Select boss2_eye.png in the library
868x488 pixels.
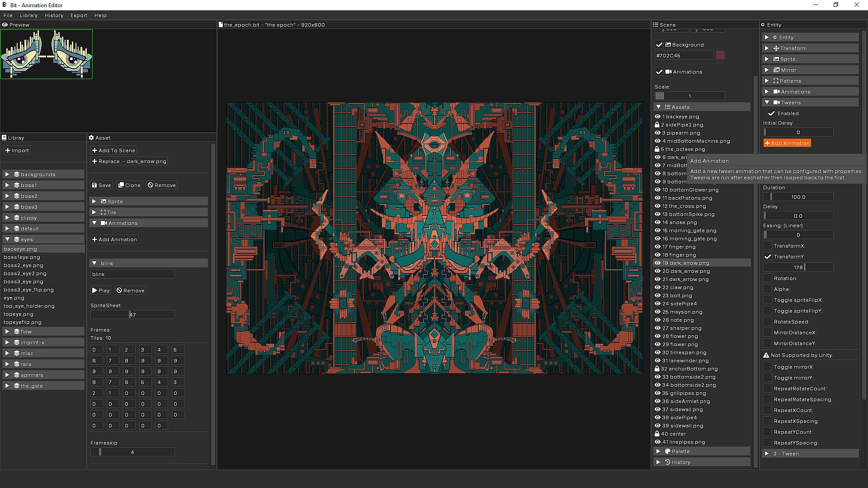pos(24,265)
